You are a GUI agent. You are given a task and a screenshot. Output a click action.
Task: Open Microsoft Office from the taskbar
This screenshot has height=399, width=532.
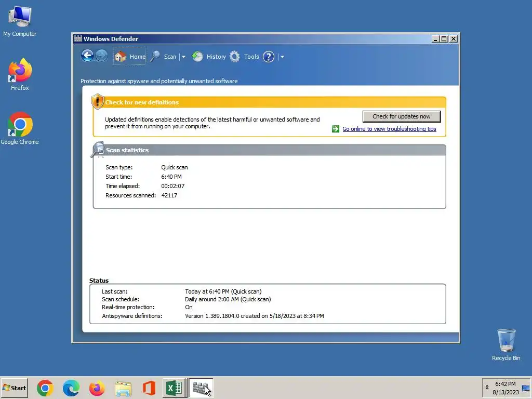[x=149, y=388]
